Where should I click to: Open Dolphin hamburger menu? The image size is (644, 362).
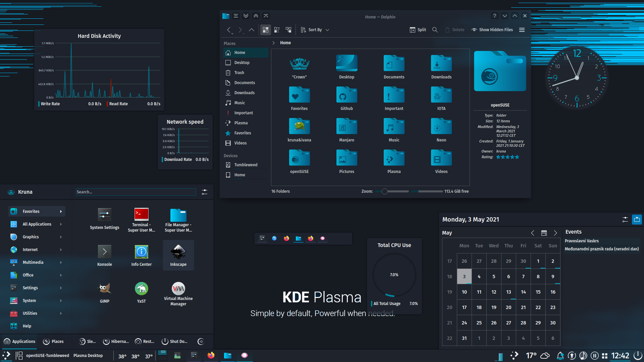522,30
